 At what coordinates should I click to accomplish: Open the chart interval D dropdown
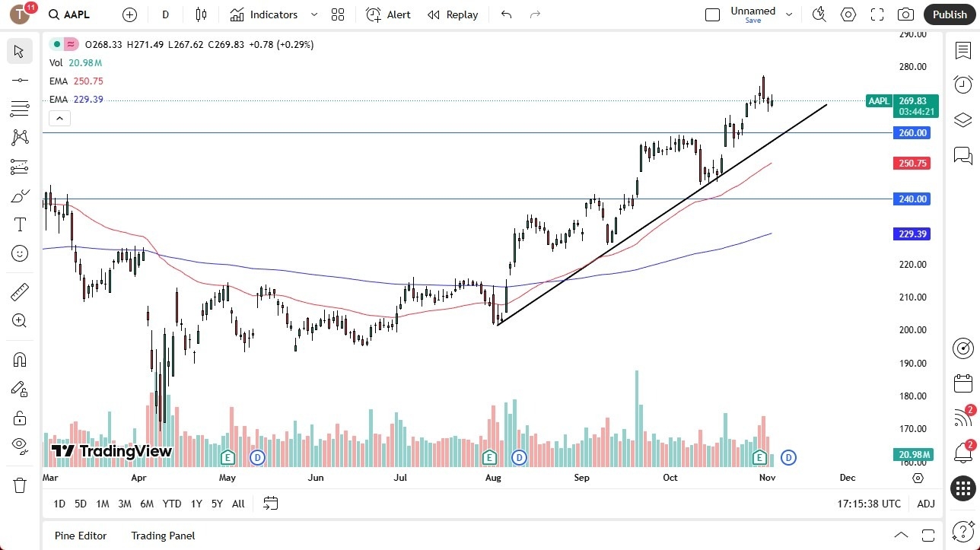[165, 14]
